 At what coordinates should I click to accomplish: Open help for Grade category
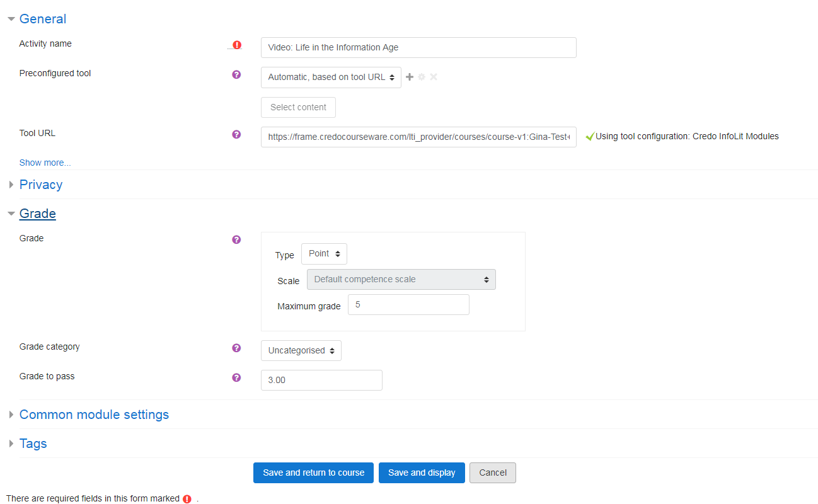(x=236, y=348)
